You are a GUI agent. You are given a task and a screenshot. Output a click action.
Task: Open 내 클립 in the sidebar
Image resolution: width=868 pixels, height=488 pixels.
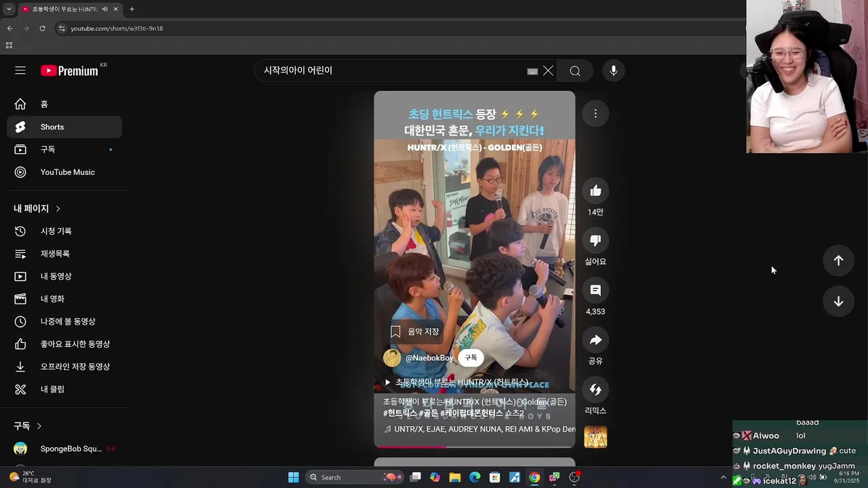click(64, 389)
